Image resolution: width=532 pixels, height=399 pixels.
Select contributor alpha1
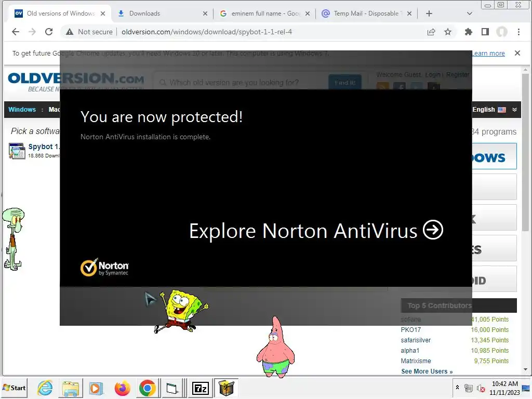pos(410,351)
